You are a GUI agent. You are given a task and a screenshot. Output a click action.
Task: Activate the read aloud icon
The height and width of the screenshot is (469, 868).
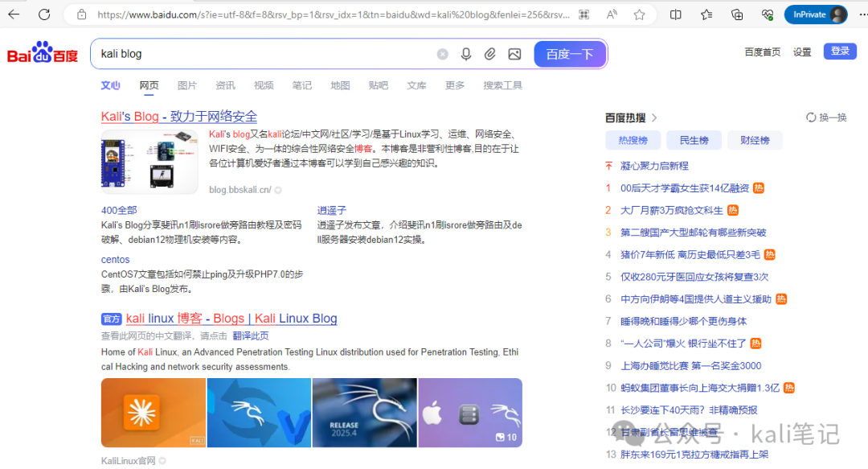point(612,14)
